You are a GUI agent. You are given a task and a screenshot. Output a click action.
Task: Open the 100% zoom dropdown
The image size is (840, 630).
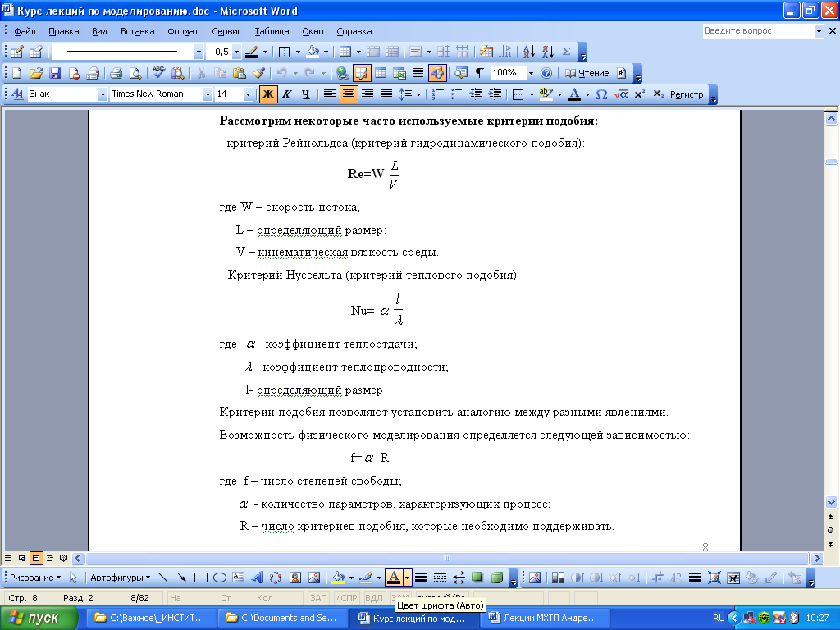(x=531, y=73)
